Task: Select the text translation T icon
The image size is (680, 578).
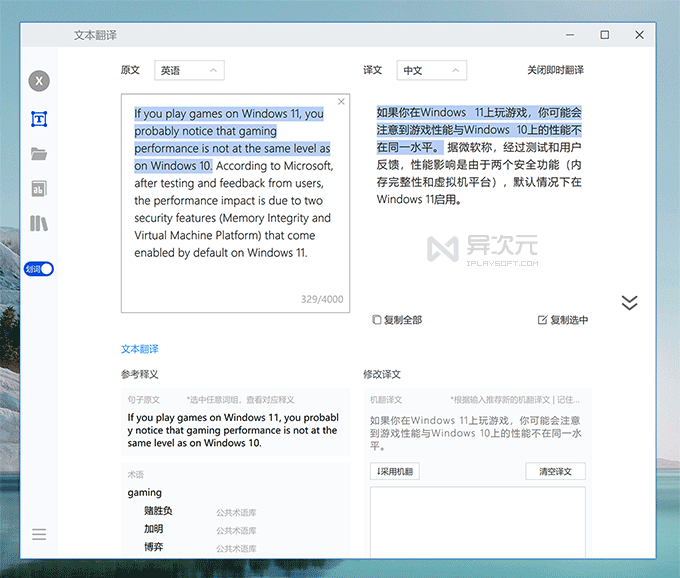Action: tap(39, 119)
